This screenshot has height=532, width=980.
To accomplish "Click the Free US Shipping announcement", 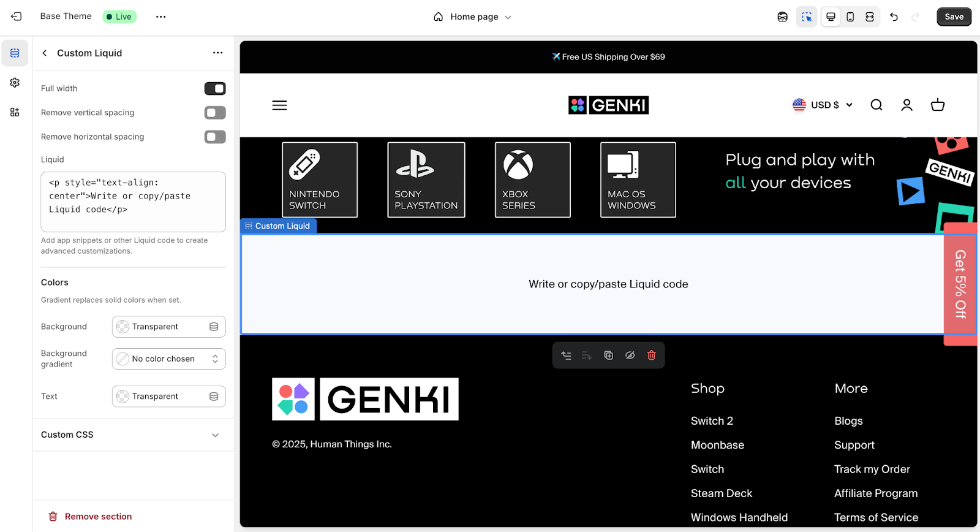I will pos(608,57).
